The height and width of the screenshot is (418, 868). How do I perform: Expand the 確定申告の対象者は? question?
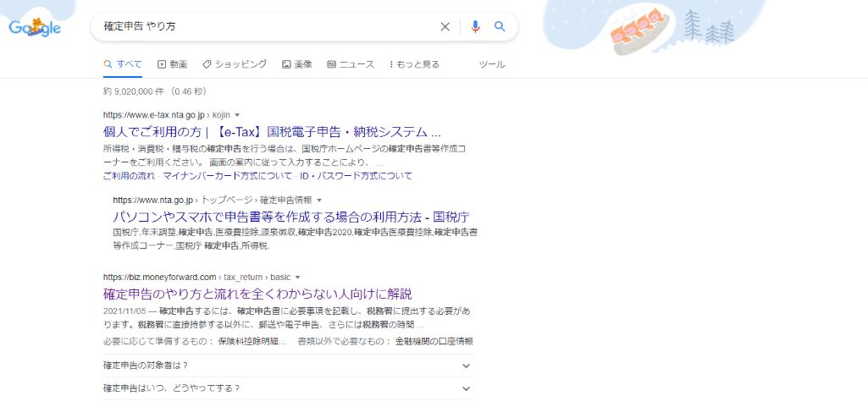click(x=289, y=366)
